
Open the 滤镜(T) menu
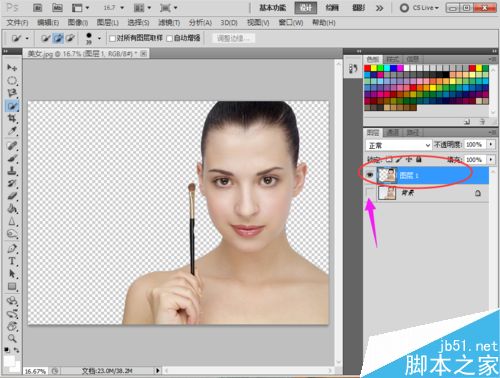(169, 23)
